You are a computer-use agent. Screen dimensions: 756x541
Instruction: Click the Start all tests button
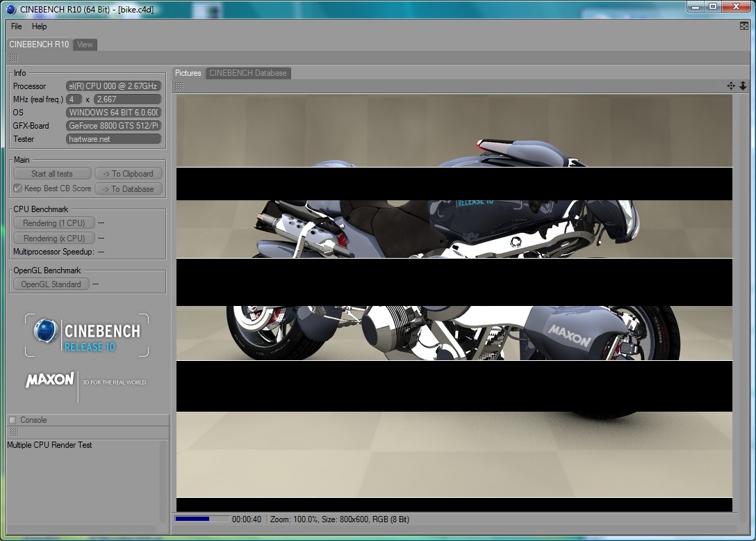tap(52, 174)
